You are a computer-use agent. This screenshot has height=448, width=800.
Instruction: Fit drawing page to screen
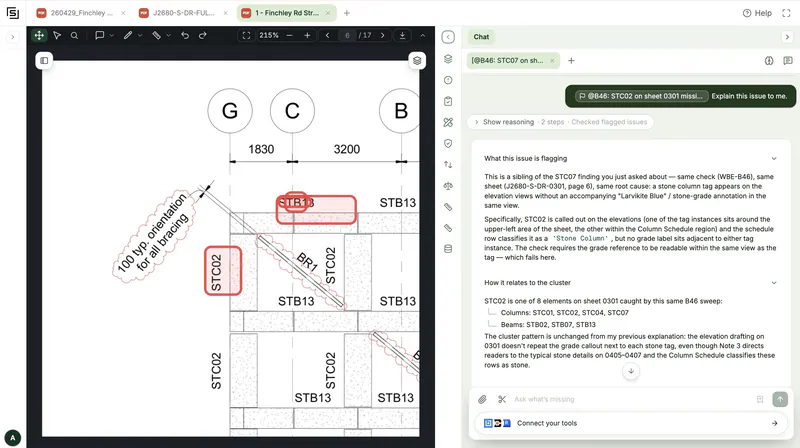click(246, 35)
